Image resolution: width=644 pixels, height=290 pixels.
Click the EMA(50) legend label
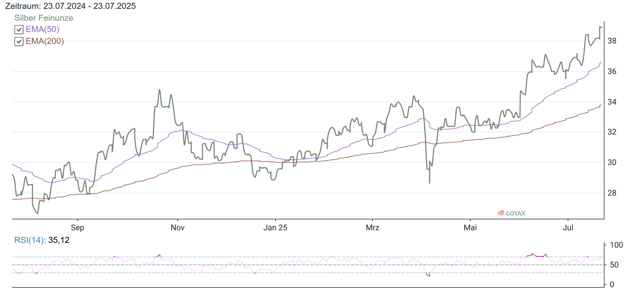tap(43, 29)
